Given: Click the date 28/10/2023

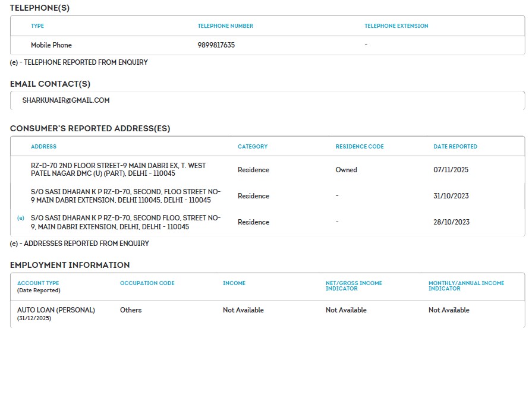Looking at the screenshot, I should click(x=451, y=222).
